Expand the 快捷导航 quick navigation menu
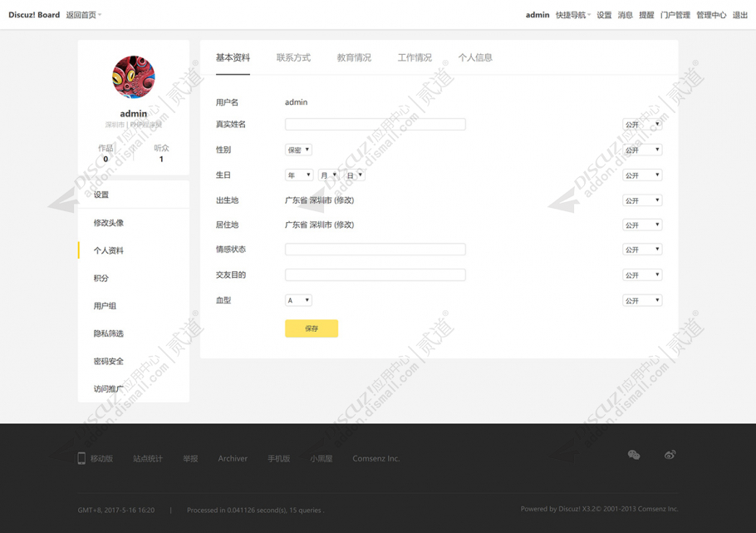756x533 pixels. click(x=572, y=15)
